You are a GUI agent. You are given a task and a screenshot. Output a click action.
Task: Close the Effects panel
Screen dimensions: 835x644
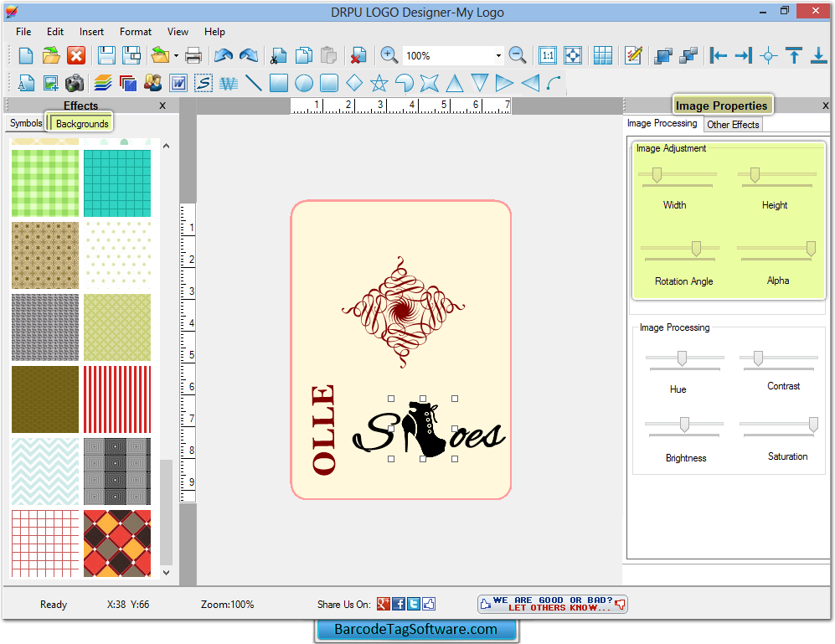(162, 106)
